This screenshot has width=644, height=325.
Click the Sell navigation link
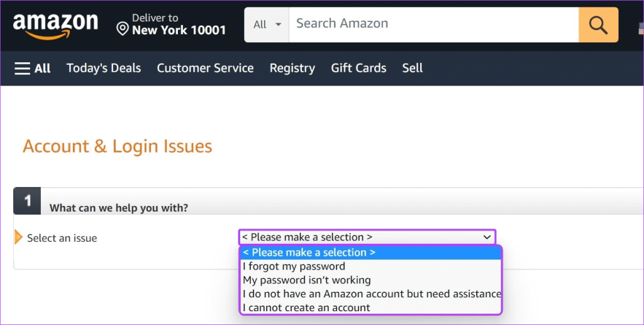coord(413,69)
